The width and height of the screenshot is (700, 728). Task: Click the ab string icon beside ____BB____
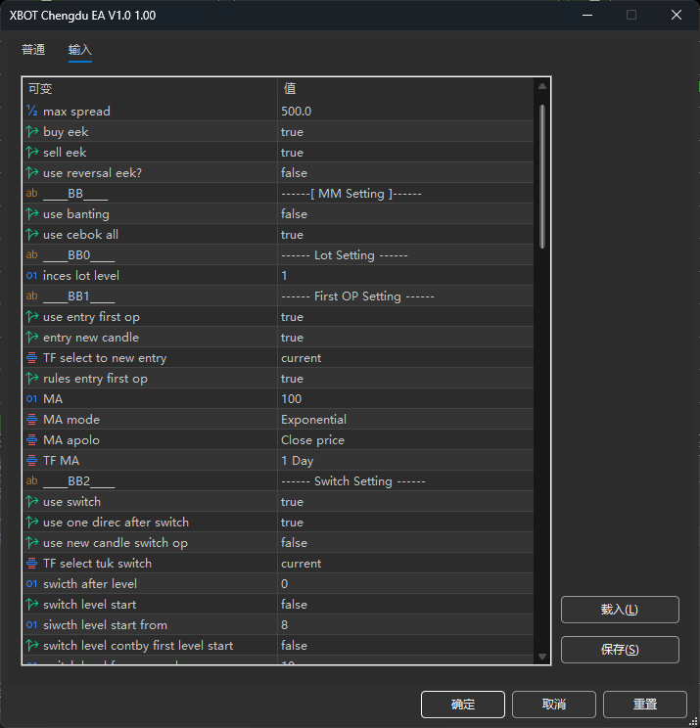(32, 194)
